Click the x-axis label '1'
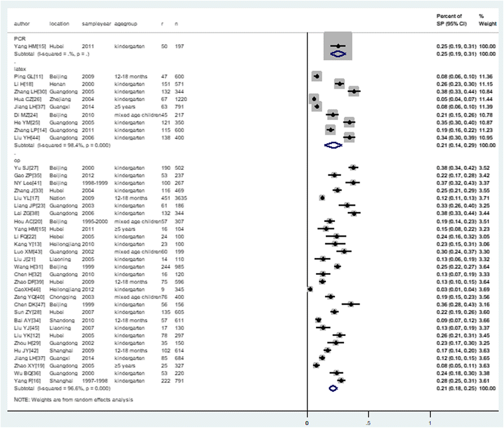This screenshot has width=504, height=428. pos(430,423)
